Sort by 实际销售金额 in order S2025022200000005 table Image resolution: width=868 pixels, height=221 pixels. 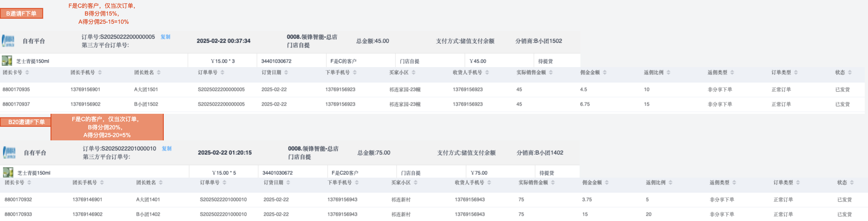pyautogui.click(x=551, y=72)
